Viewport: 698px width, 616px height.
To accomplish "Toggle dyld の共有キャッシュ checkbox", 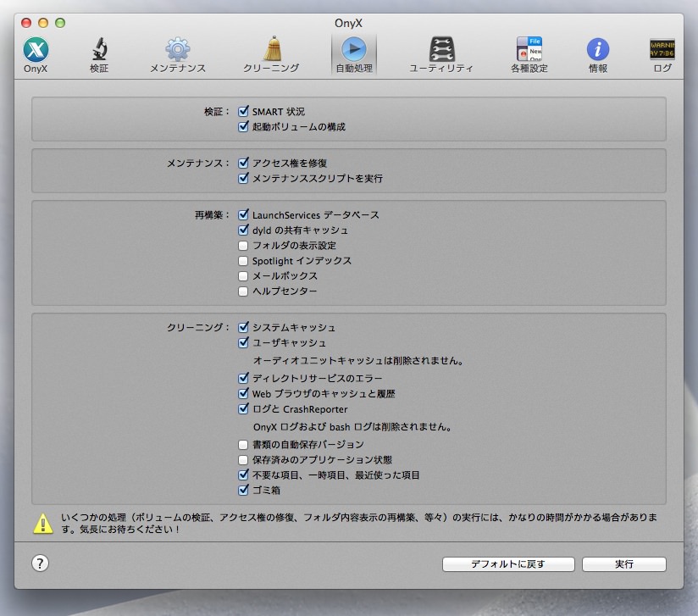I will [243, 230].
